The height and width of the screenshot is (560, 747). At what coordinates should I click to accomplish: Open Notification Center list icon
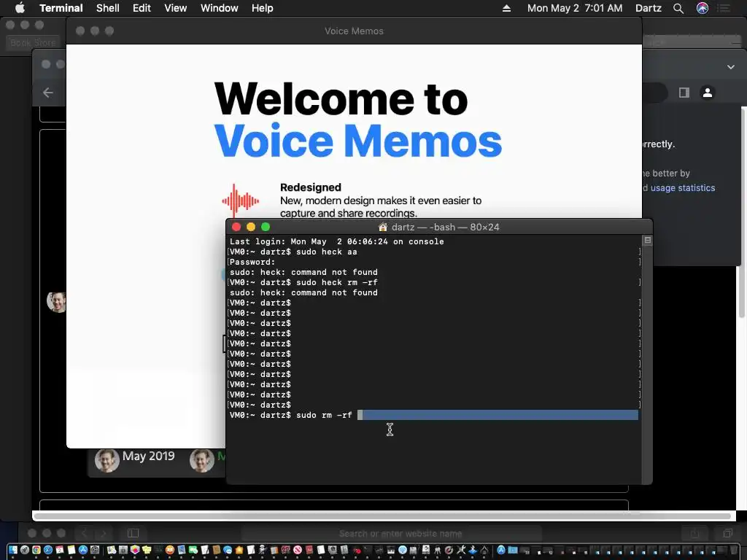click(724, 8)
